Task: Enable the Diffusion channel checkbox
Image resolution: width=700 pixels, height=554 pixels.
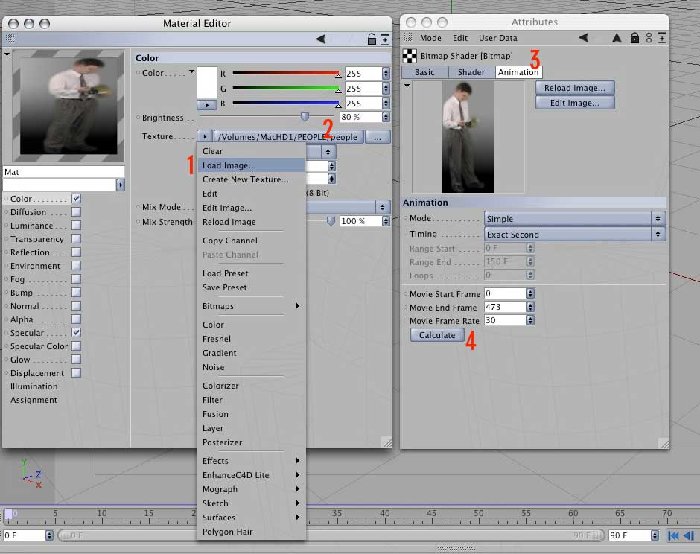Action: 76,212
